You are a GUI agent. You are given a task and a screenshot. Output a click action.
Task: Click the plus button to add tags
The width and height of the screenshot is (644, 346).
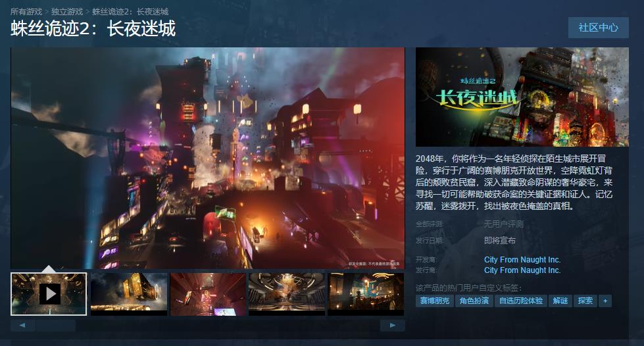[605, 301]
